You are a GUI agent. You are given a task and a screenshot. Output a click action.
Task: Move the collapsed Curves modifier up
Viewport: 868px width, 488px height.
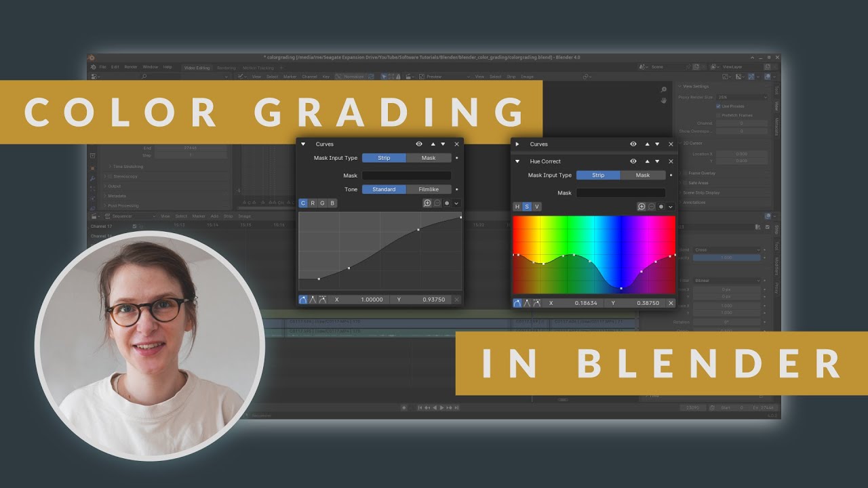pyautogui.click(x=648, y=144)
